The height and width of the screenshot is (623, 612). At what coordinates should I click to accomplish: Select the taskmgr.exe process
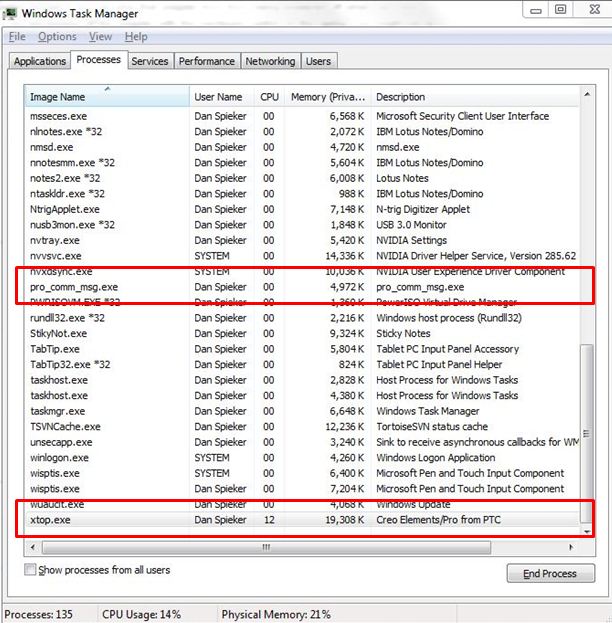(301, 411)
